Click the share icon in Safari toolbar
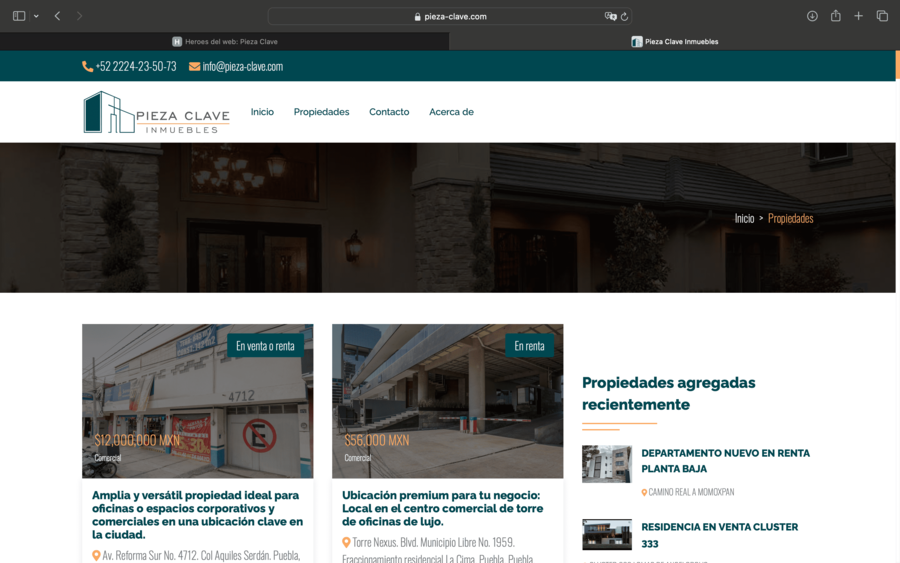This screenshot has width=900, height=563. click(x=836, y=16)
